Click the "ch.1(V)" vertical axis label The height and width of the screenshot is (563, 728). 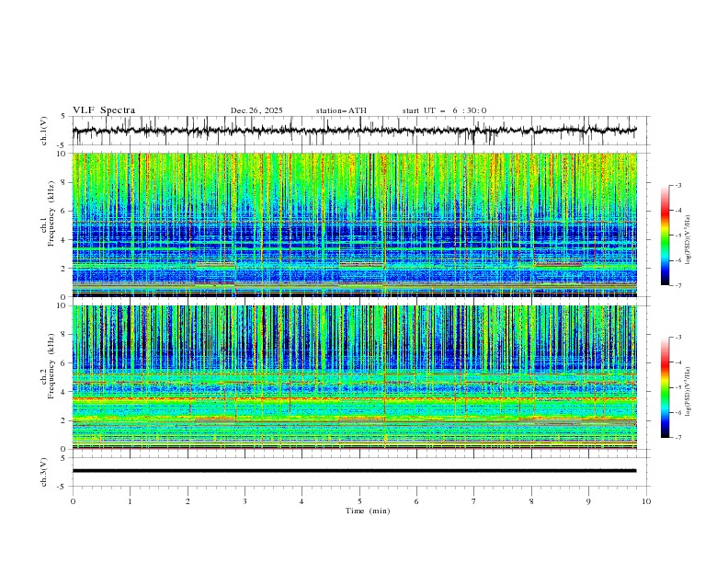coord(44,131)
